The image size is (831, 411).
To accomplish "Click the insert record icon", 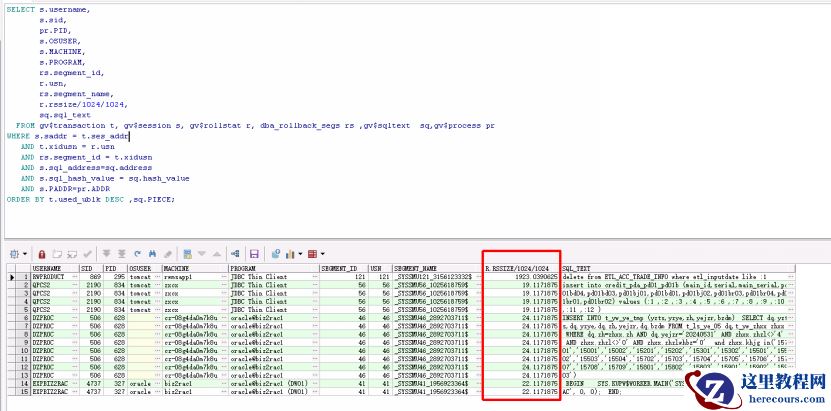I will [x=57, y=254].
